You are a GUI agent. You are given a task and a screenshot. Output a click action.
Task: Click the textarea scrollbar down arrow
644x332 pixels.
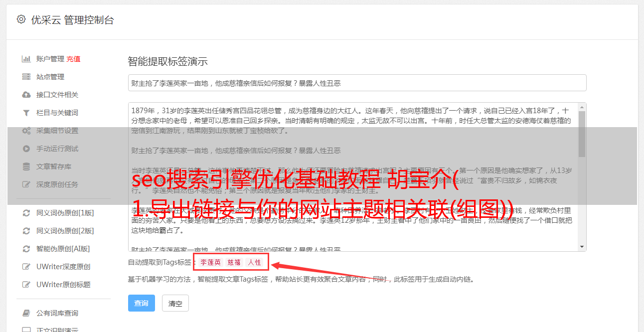[x=582, y=247]
